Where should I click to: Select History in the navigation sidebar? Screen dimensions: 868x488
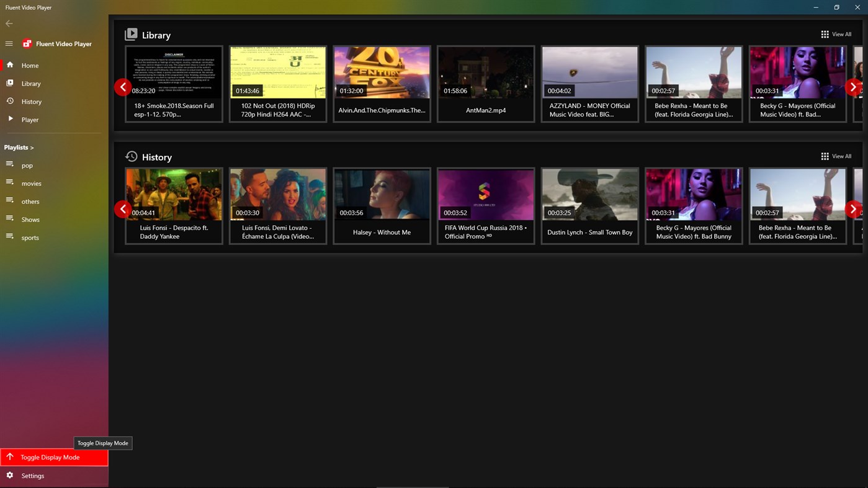tap(32, 101)
